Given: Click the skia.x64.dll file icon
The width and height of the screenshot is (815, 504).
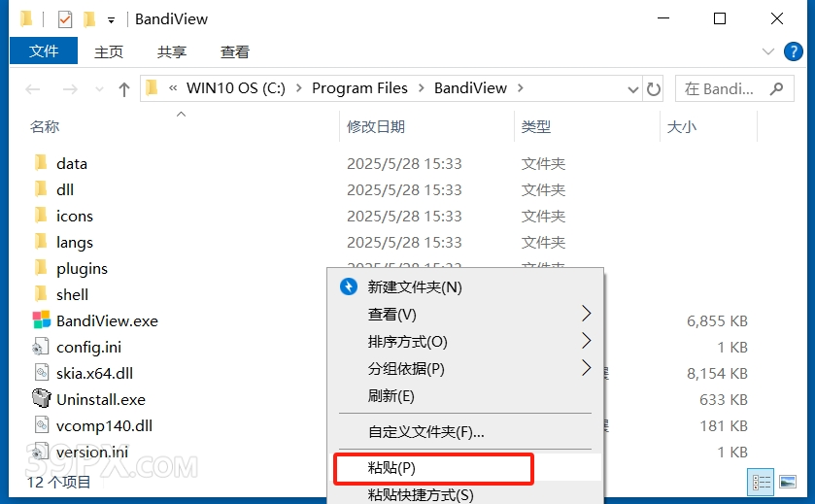Looking at the screenshot, I should coord(42,373).
